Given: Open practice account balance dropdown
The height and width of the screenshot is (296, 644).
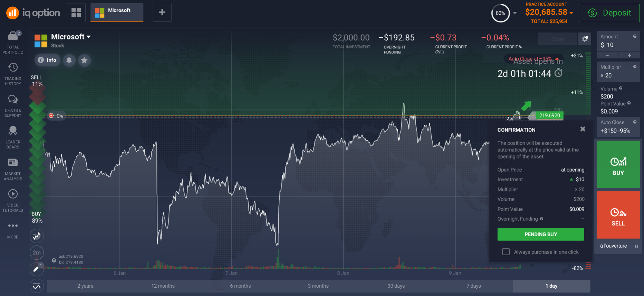Looking at the screenshot, I should point(571,12).
